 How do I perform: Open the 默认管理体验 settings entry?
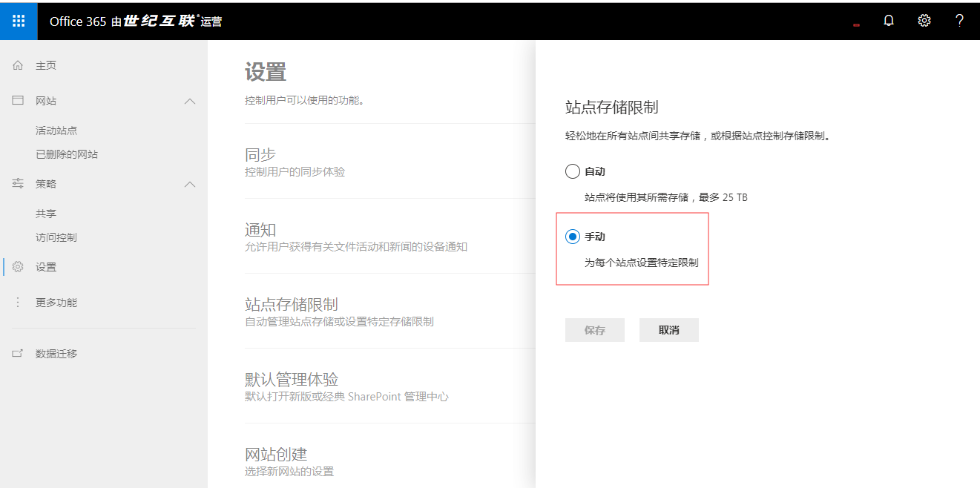tap(292, 380)
